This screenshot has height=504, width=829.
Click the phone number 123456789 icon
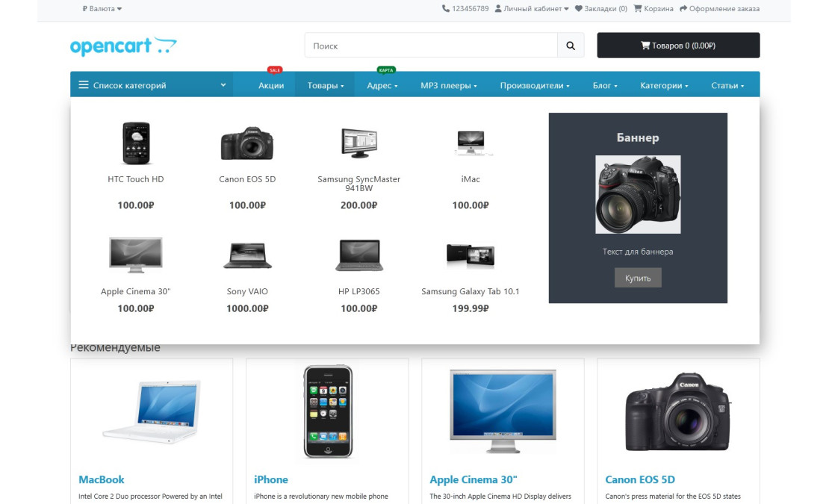pos(446,8)
